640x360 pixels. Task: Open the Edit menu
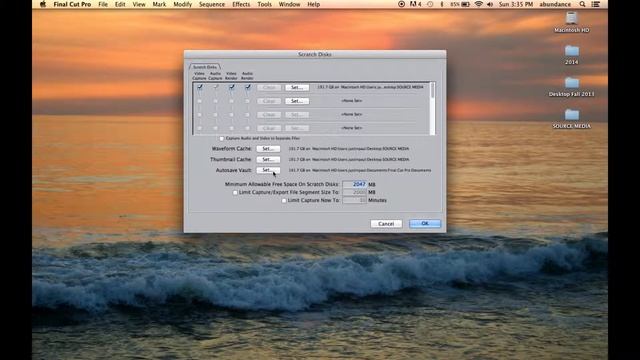(120, 4)
